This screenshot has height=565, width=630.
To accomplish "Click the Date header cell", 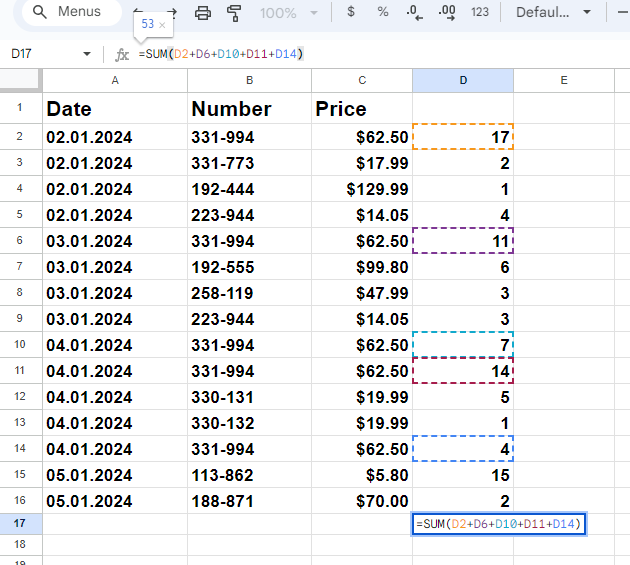I will coord(115,108).
